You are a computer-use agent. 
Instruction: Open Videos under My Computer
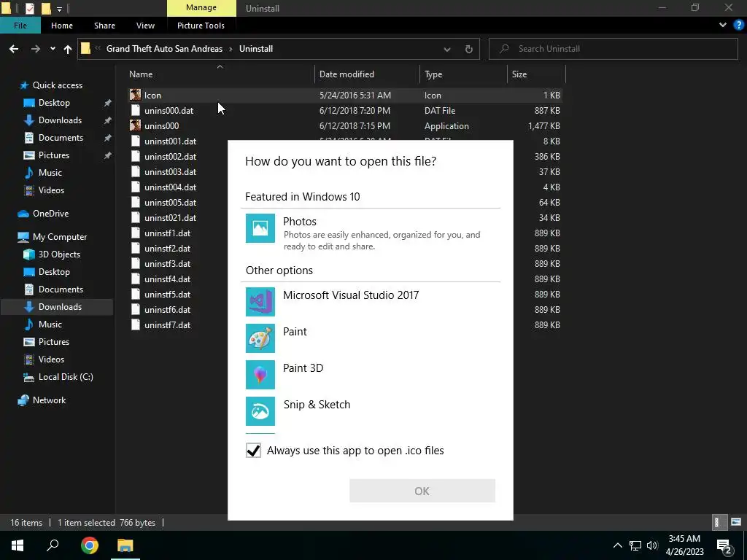click(x=51, y=359)
